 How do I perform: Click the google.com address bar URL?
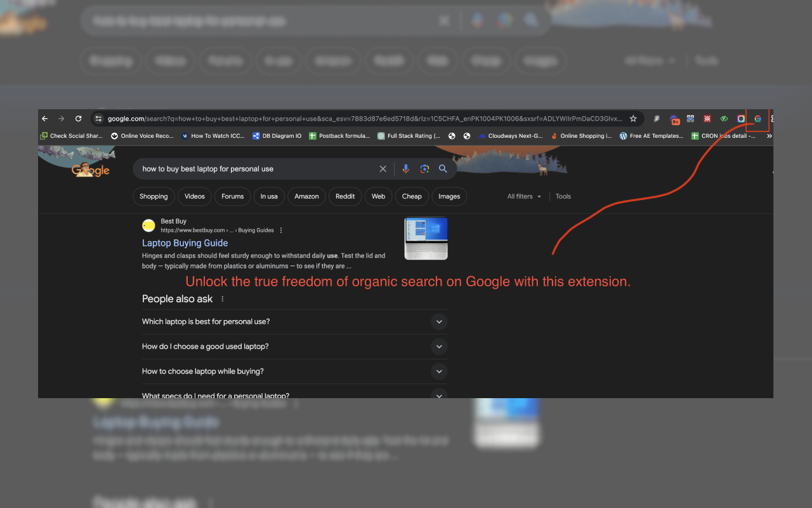[365, 119]
